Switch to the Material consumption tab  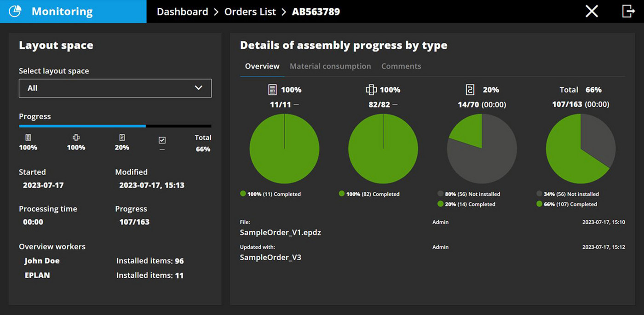330,66
